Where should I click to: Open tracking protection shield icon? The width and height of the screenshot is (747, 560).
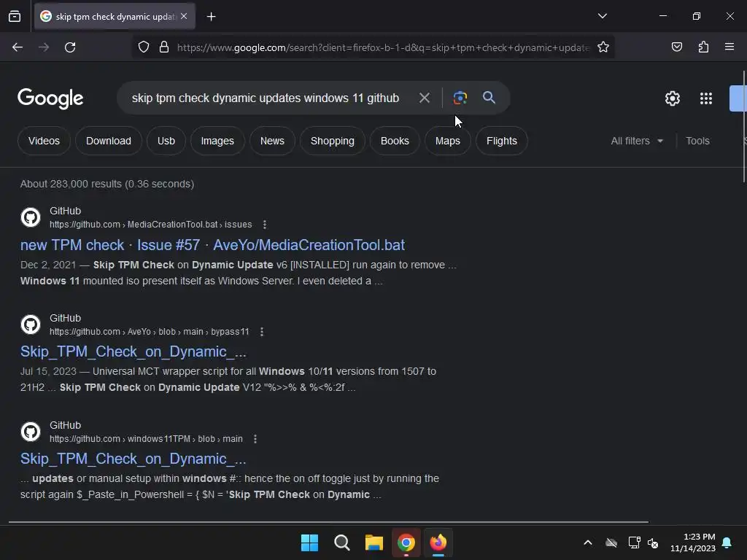(x=144, y=47)
